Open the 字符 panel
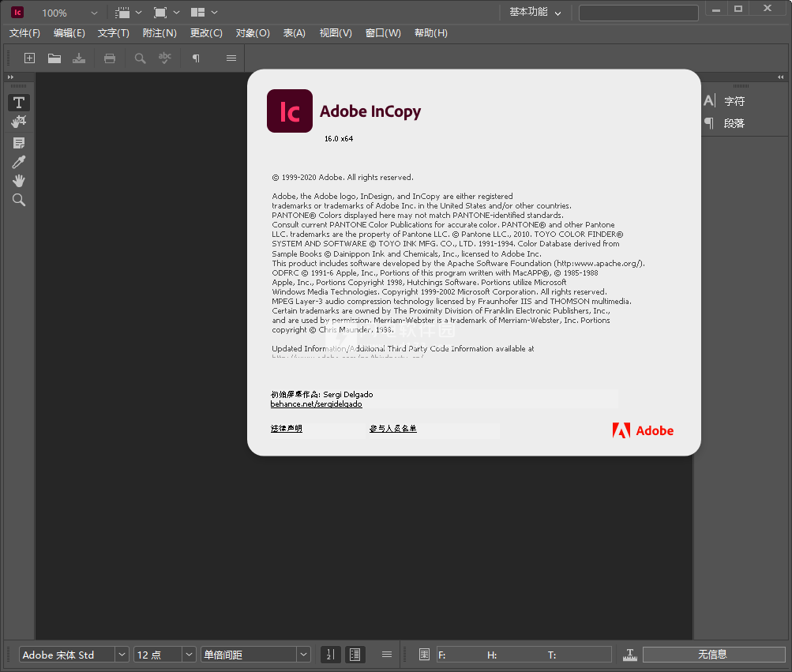The height and width of the screenshot is (672, 792). click(x=725, y=101)
